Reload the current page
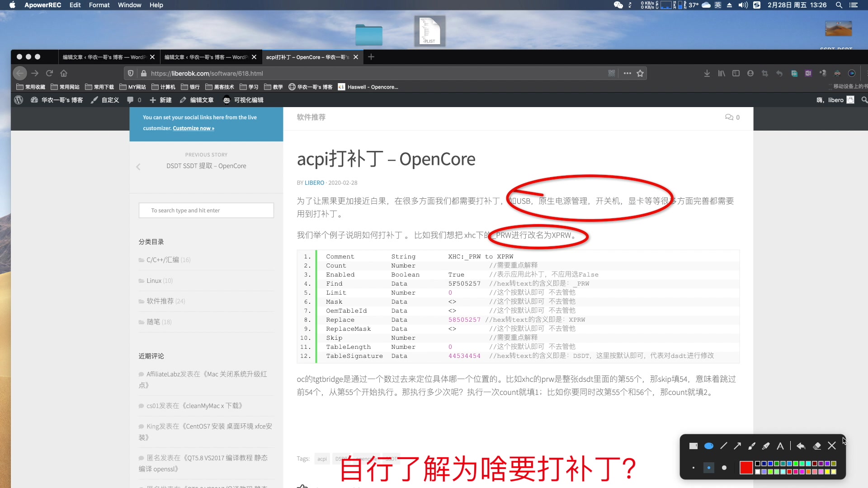Image resolution: width=868 pixels, height=488 pixels. [50, 73]
